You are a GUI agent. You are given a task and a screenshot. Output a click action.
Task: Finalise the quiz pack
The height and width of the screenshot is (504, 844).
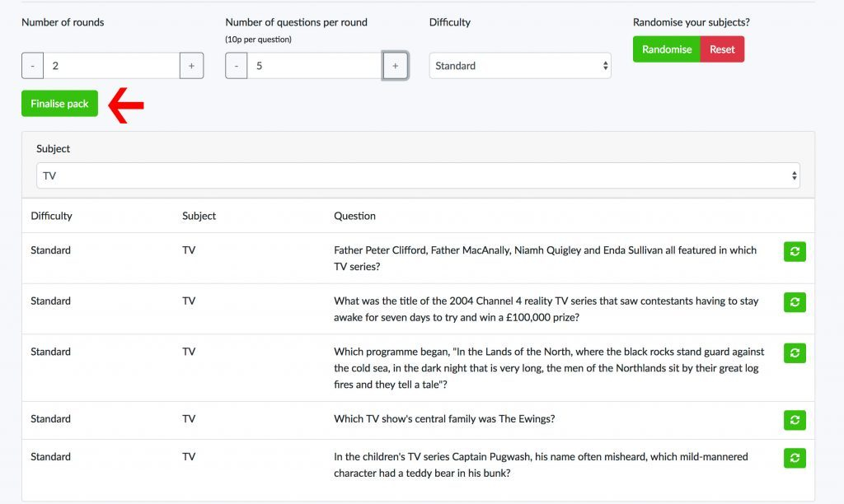(59, 104)
